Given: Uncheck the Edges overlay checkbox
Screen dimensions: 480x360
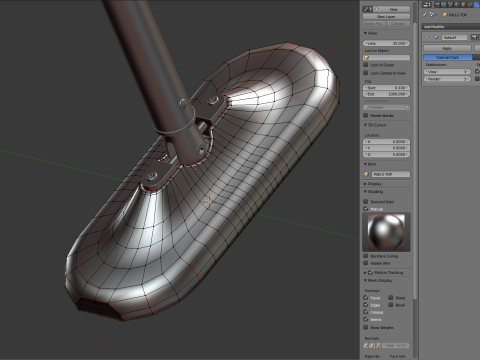Looking at the screenshot, I should (x=366, y=305).
